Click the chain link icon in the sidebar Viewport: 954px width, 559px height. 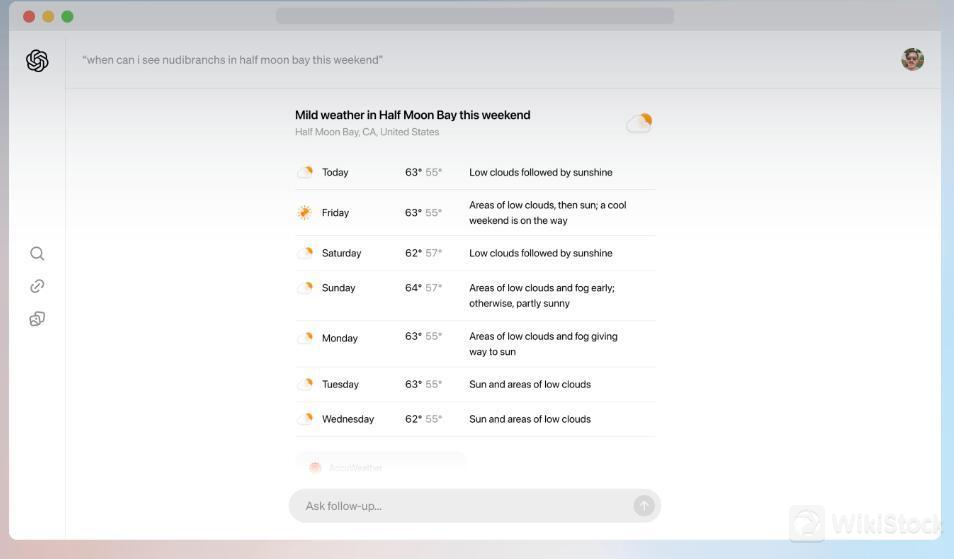pos(37,286)
